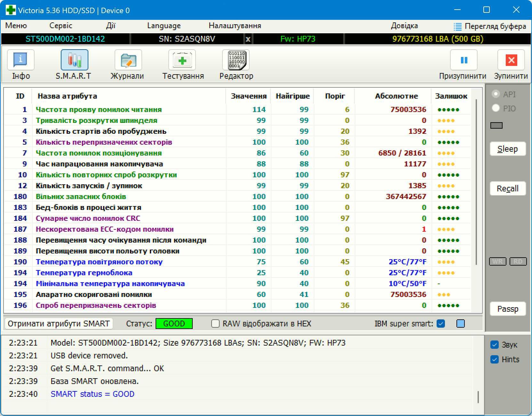Click the ID column header

tap(20, 96)
